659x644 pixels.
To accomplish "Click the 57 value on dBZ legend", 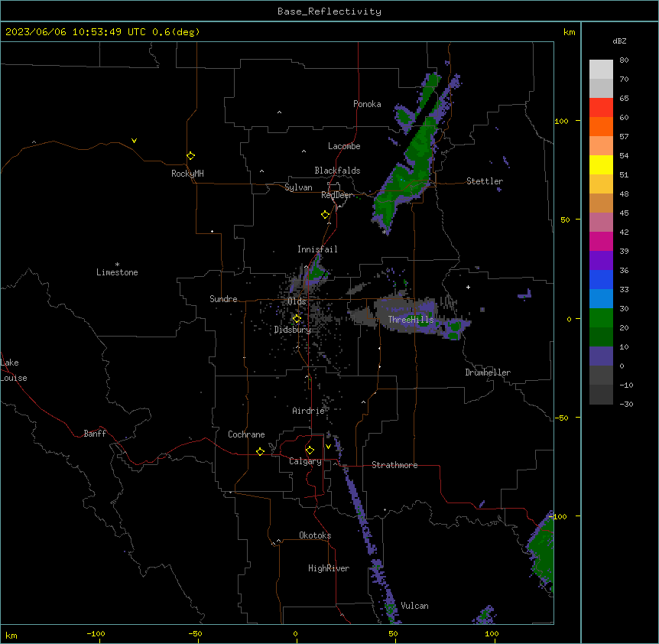I will (x=624, y=137).
